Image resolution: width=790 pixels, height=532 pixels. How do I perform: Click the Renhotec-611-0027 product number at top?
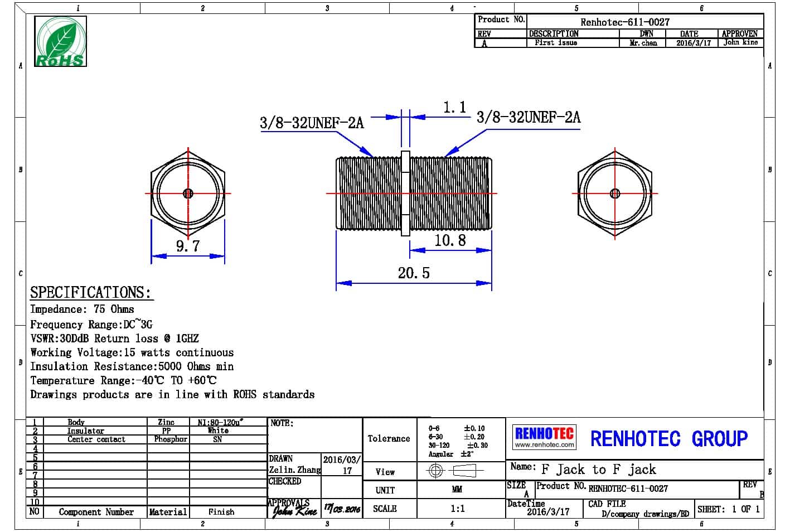click(x=624, y=22)
